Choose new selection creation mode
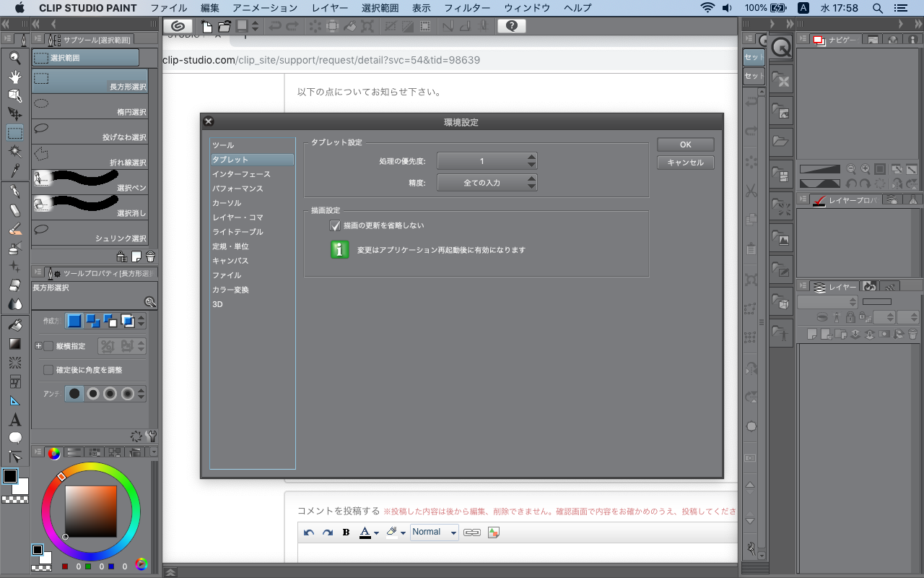The width and height of the screenshot is (924, 578). [x=74, y=321]
